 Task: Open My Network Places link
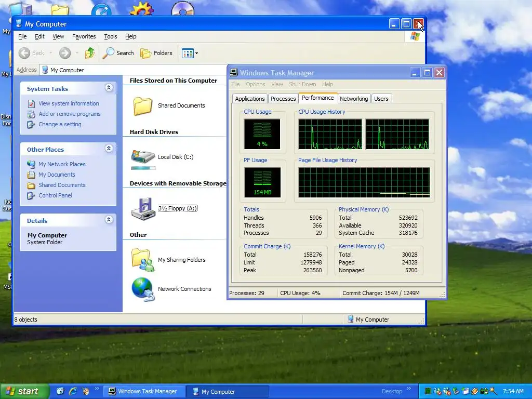point(62,164)
